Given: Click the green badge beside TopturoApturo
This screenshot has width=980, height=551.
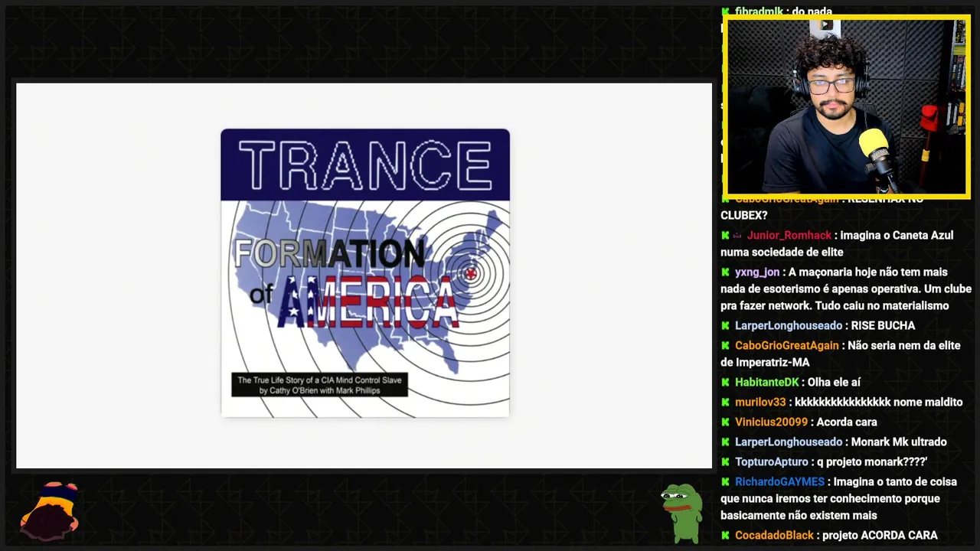Looking at the screenshot, I should 725,461.
